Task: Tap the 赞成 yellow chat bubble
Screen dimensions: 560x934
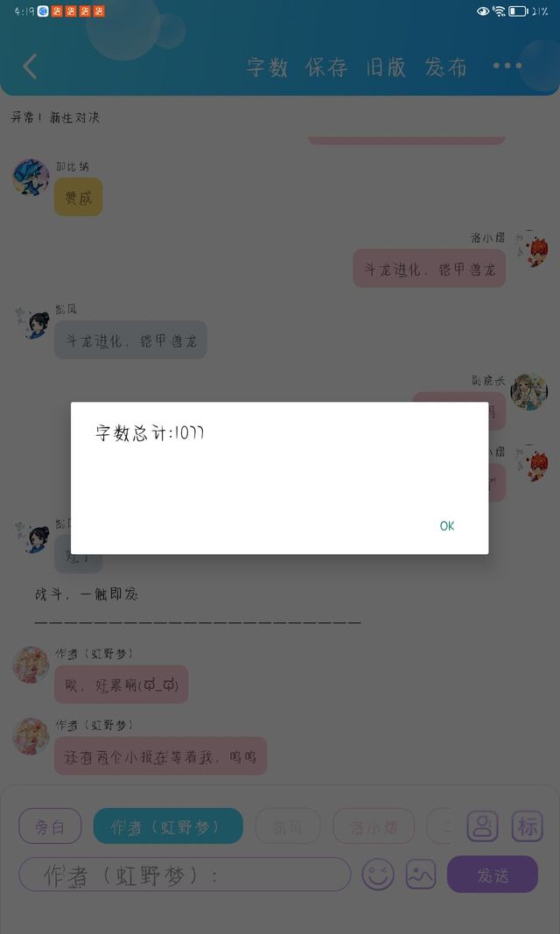Action: click(x=78, y=197)
